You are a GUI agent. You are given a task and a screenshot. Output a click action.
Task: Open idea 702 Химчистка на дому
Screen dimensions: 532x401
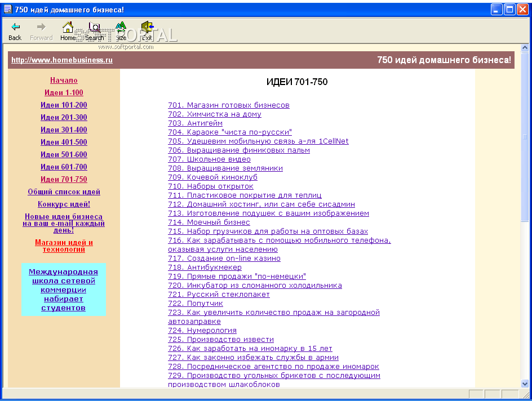pyautogui.click(x=215, y=114)
